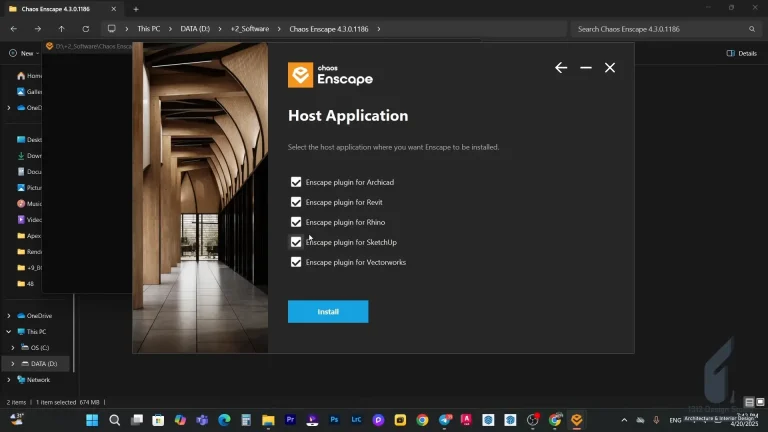The image size is (768, 432).
Task: Open Task View on taskbar
Action: (137, 420)
